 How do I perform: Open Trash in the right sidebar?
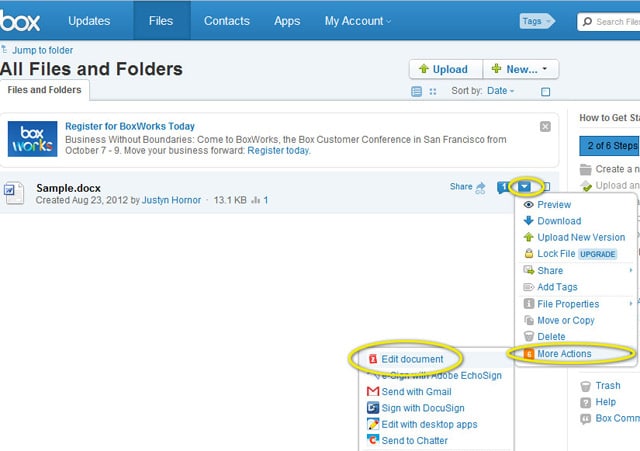click(x=607, y=385)
